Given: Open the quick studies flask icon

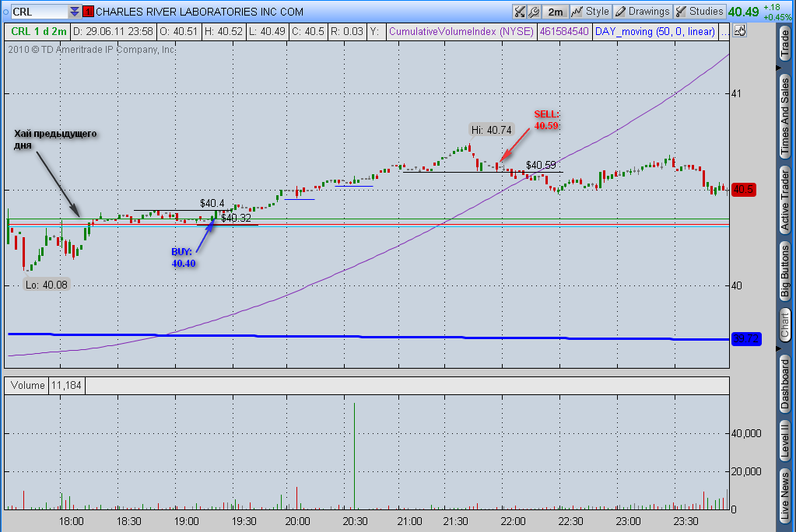Looking at the screenshot, I should tap(519, 11).
